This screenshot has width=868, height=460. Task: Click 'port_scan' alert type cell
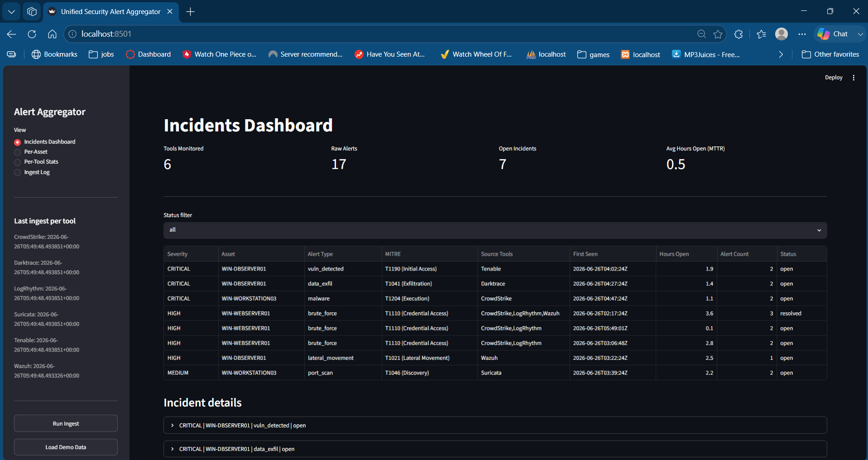(x=343, y=373)
